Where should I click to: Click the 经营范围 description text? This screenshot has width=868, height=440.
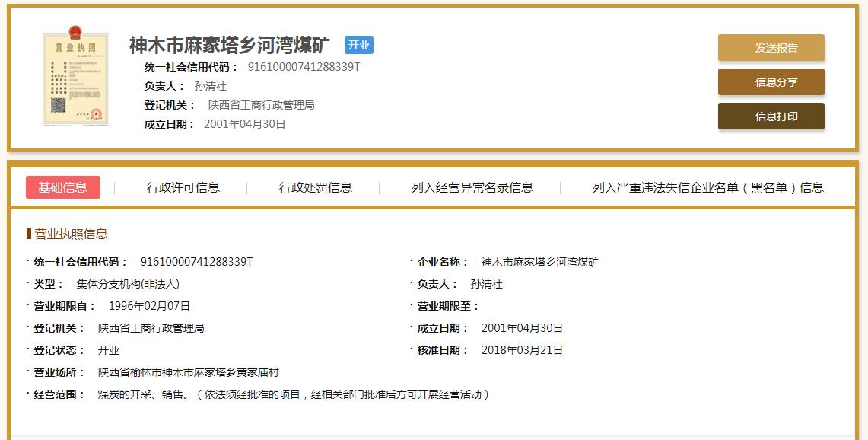coord(294,394)
